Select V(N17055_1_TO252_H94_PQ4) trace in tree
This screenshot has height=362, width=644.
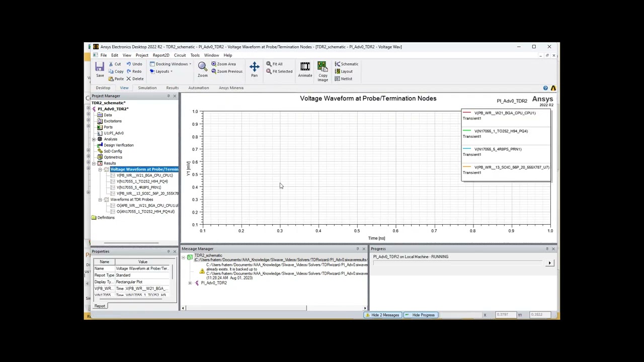(x=142, y=182)
